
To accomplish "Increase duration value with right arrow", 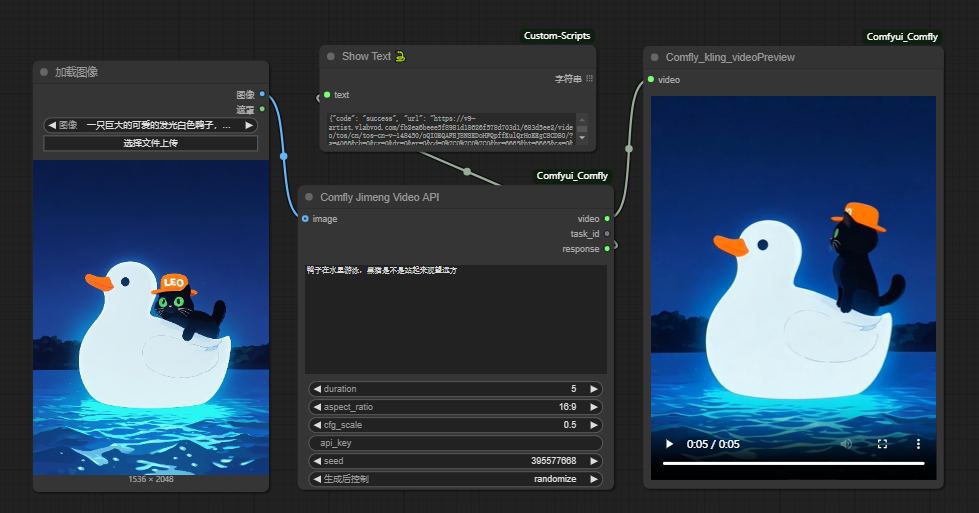I will point(594,389).
